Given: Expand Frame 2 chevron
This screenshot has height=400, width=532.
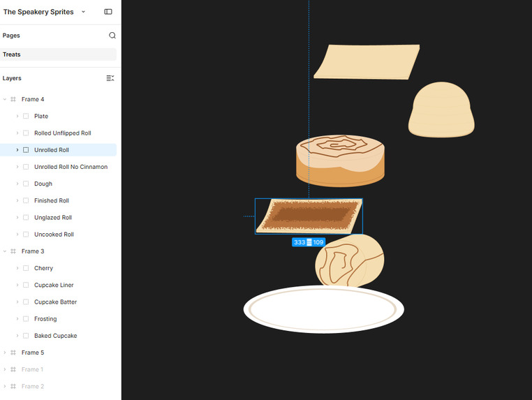Looking at the screenshot, I should click(x=5, y=386).
